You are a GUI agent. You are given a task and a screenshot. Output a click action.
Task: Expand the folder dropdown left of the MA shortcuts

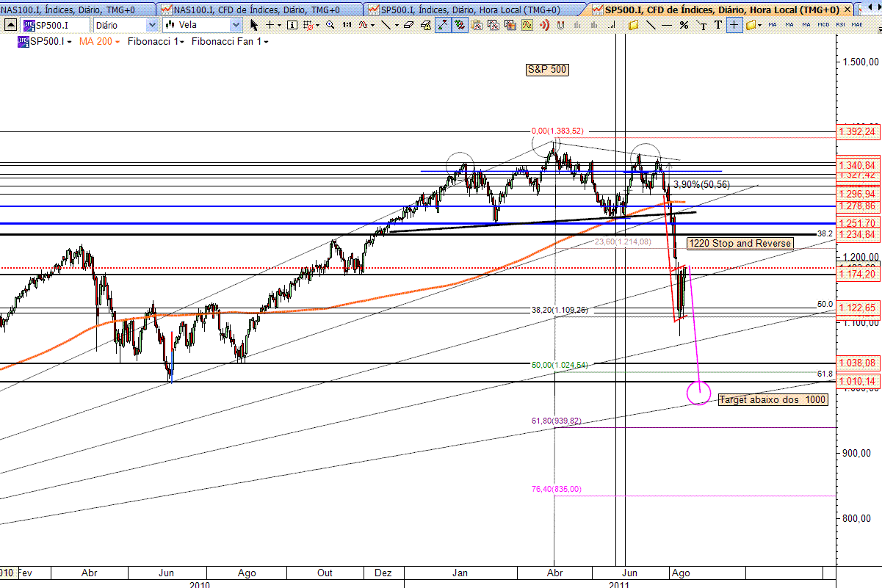coord(759,24)
